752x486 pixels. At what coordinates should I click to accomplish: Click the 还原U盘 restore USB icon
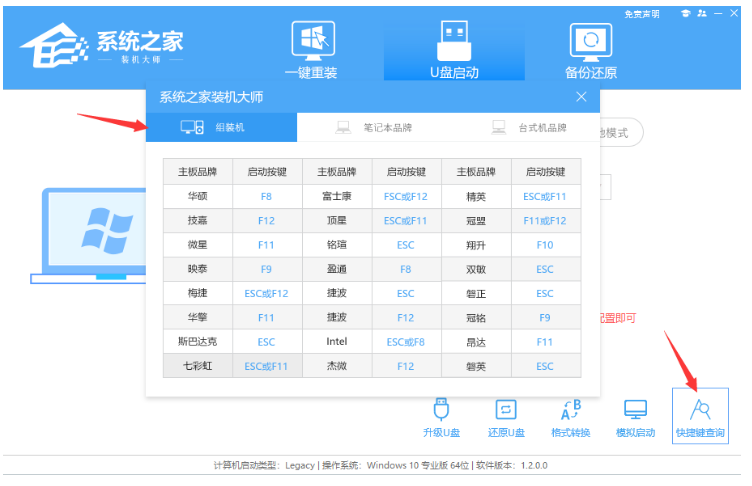pyautogui.click(x=506, y=418)
